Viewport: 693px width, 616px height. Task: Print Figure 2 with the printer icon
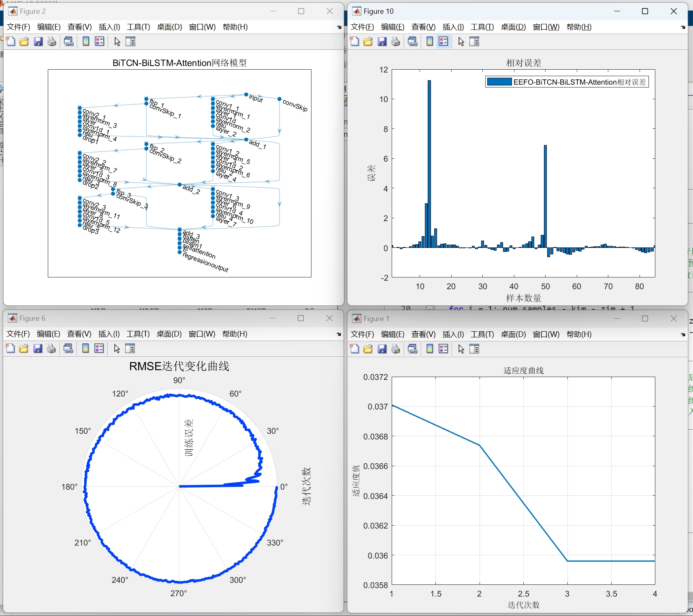pos(52,41)
